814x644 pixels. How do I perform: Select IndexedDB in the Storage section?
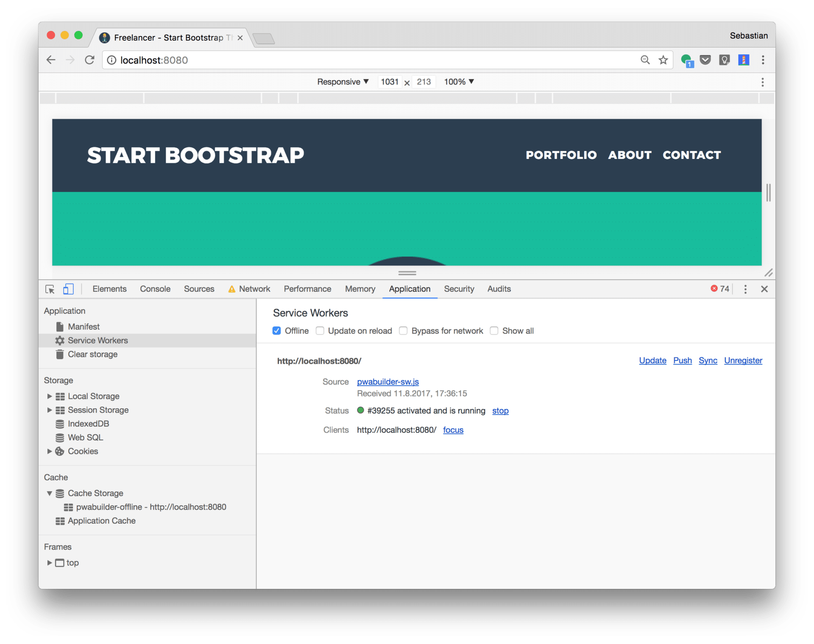(x=88, y=424)
